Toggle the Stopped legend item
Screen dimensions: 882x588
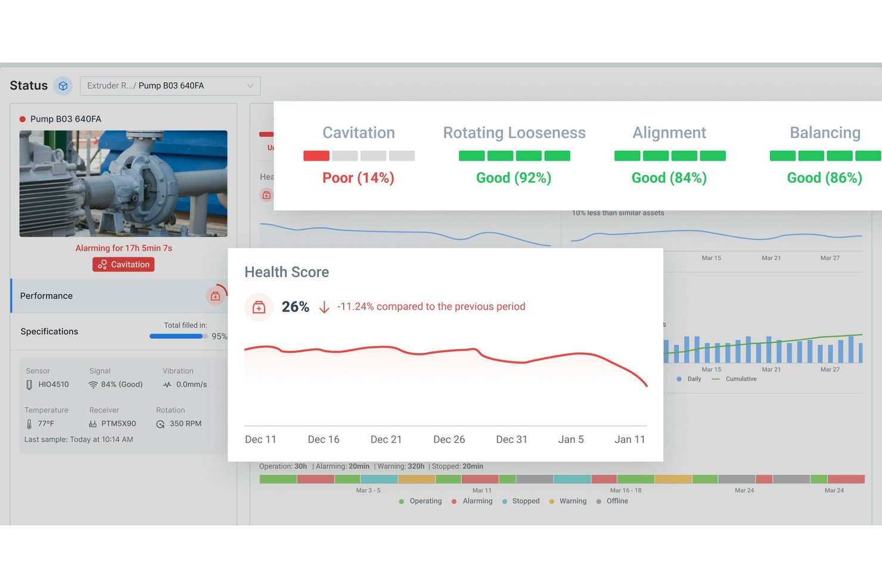click(521, 501)
